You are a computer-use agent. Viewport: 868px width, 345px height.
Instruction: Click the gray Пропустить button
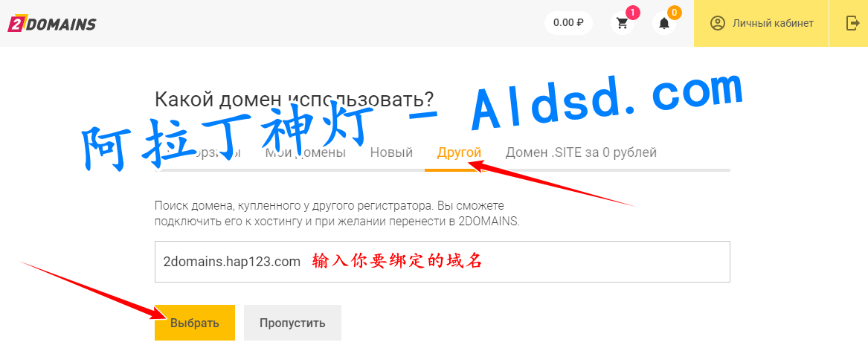(292, 322)
